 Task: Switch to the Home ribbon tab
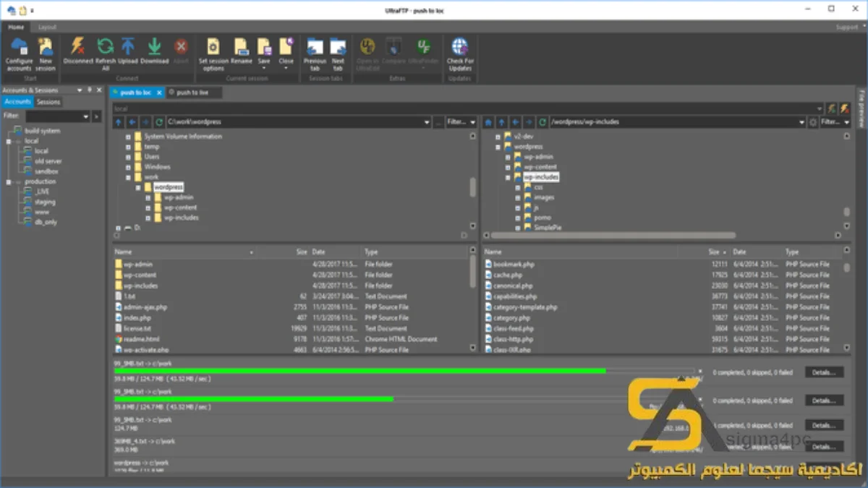16,27
